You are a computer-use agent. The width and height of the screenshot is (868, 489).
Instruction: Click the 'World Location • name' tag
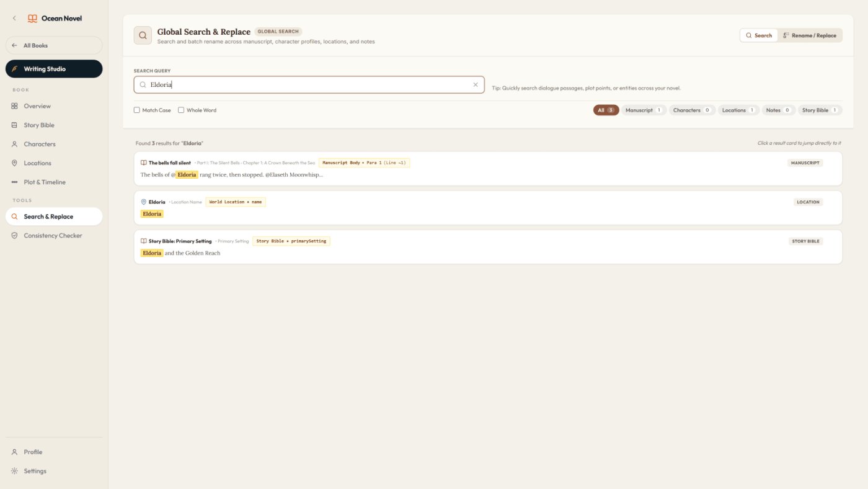coord(236,202)
